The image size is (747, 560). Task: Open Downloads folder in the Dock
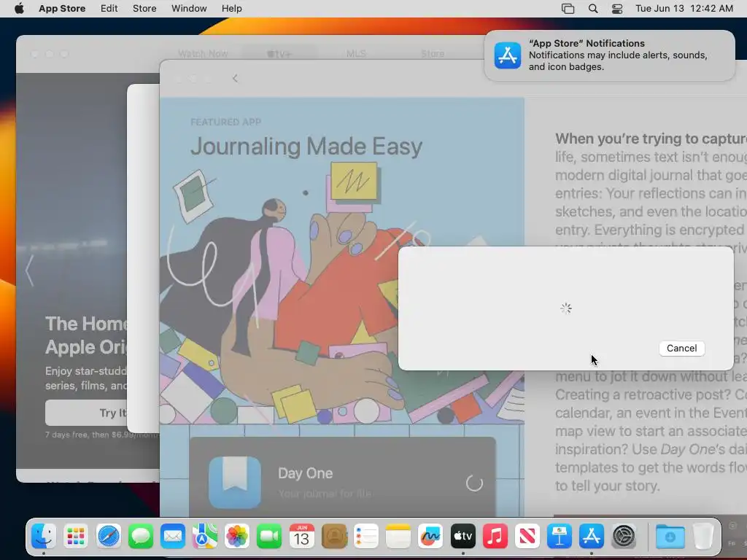pos(670,537)
